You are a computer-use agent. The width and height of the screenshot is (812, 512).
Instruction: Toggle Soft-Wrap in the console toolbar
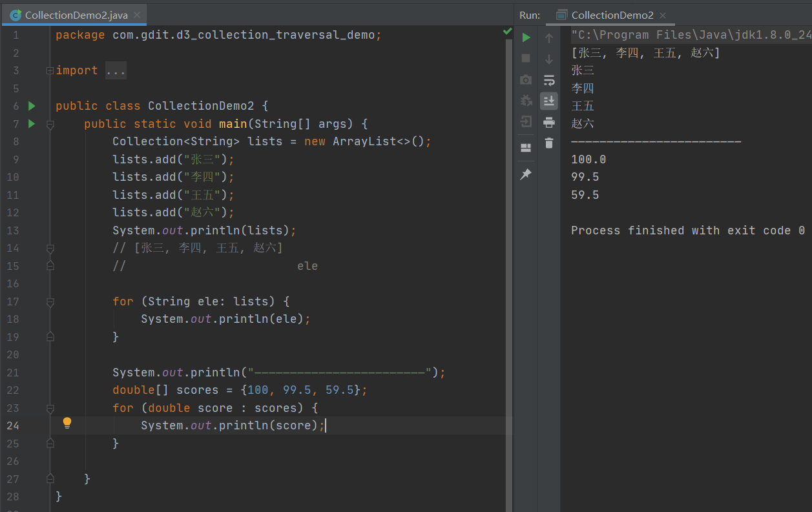(549, 80)
